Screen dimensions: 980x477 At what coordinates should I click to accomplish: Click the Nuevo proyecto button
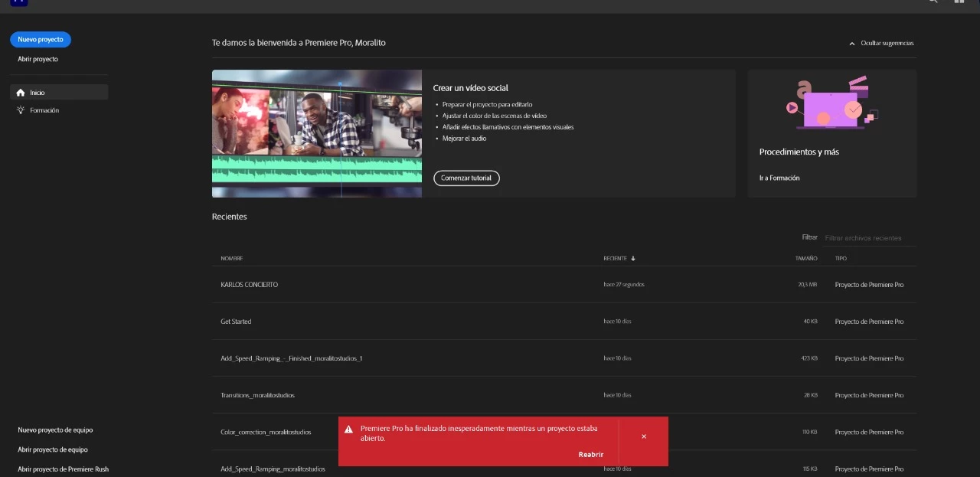(41, 39)
